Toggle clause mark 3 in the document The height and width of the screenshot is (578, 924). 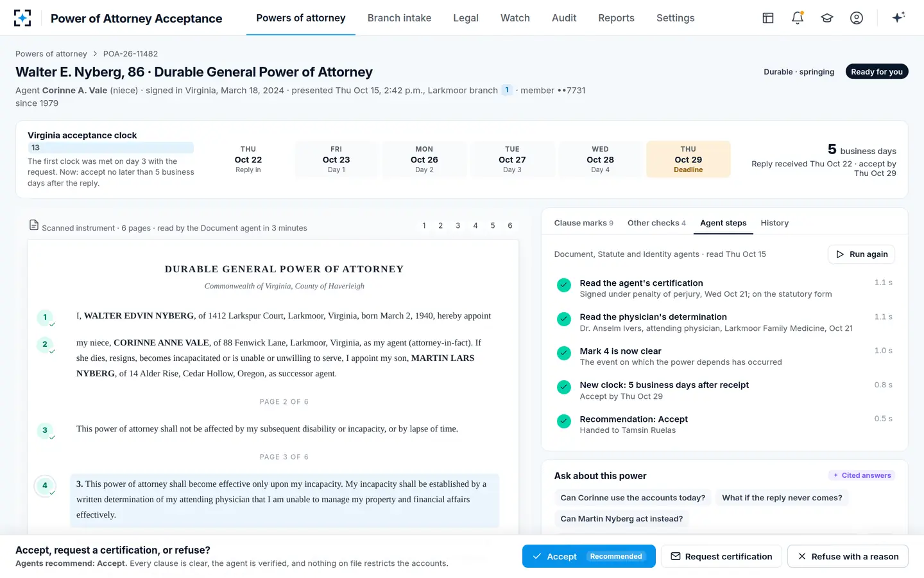coord(45,430)
